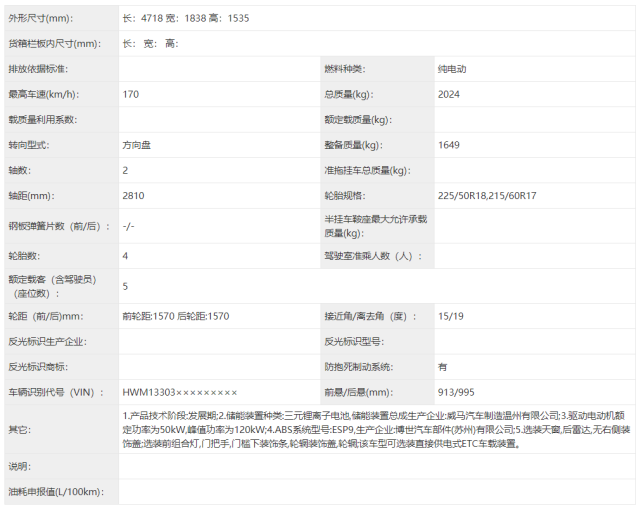Click the 轮胎数 label
Screen dimensions: 641x511
click(x=24, y=256)
